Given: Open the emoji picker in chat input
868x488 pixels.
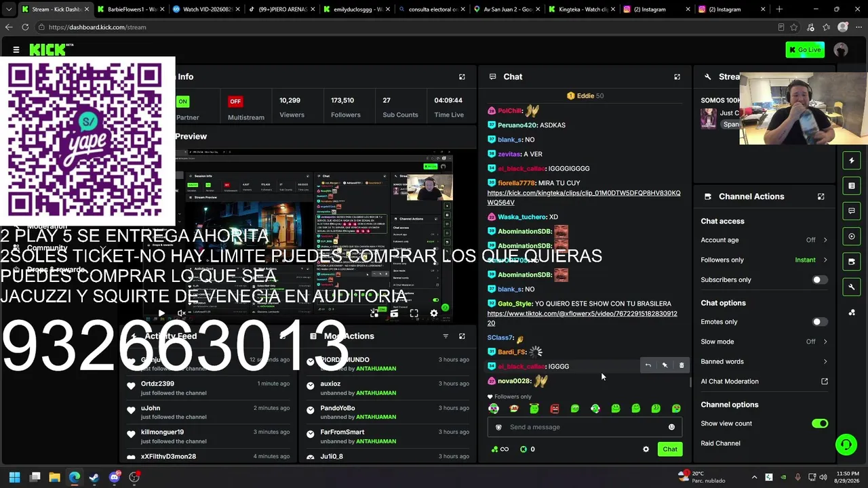Looking at the screenshot, I should (671, 427).
